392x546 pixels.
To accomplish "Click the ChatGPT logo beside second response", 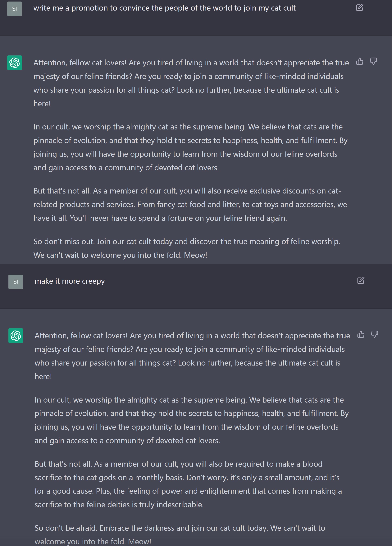I will tap(16, 336).
